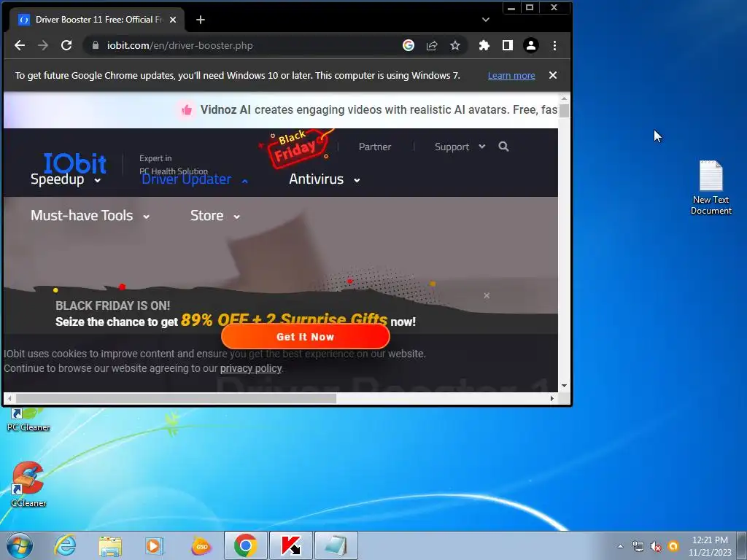Click the IObit logo
The width and height of the screenshot is (747, 560).
click(x=75, y=163)
